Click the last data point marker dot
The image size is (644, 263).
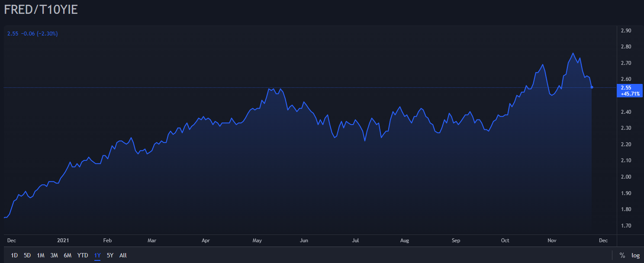pyautogui.click(x=592, y=87)
